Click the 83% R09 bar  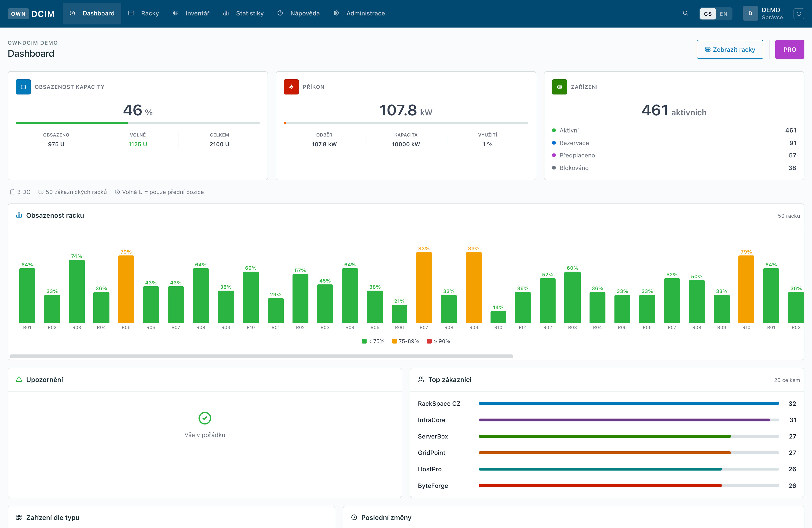pos(474,287)
